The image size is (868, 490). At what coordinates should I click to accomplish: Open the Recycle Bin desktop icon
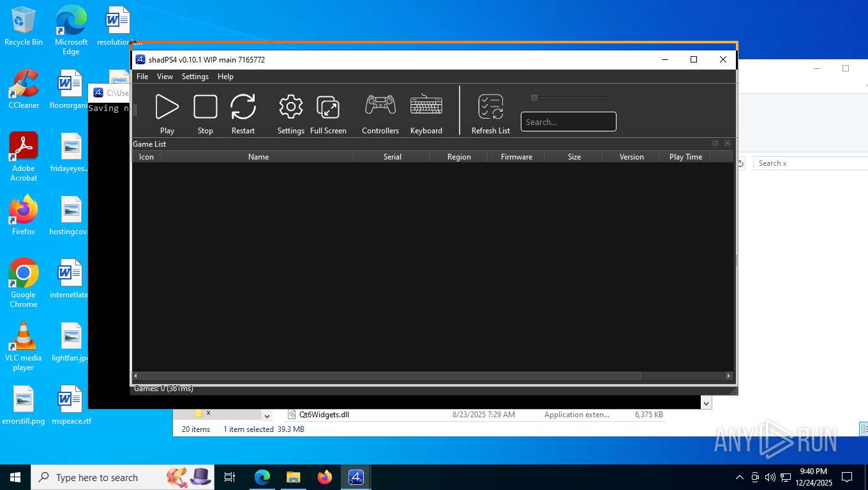coord(24,26)
